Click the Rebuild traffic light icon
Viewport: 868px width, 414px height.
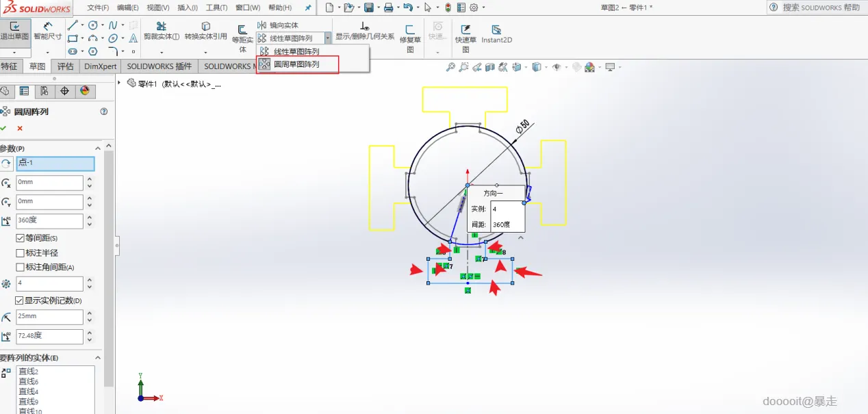[x=448, y=8]
